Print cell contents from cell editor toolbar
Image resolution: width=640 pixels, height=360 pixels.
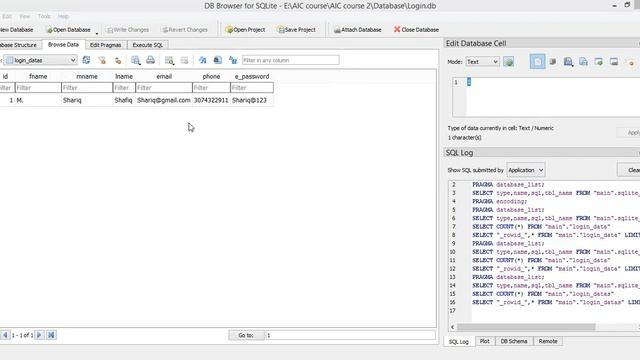tap(614, 62)
